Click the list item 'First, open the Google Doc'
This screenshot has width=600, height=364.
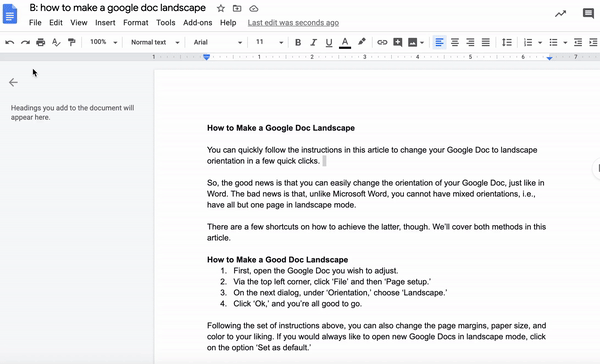tap(316, 271)
